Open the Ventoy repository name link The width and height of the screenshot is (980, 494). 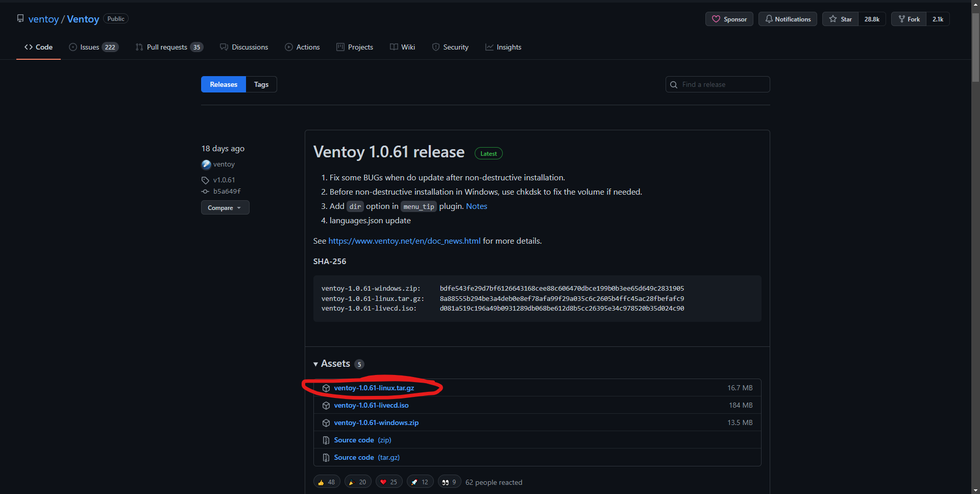point(83,19)
